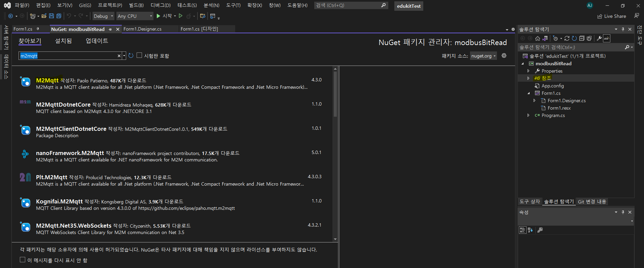Click sync with active document icon
Image resolution: width=644 pixels, height=268 pixels.
tap(567, 38)
